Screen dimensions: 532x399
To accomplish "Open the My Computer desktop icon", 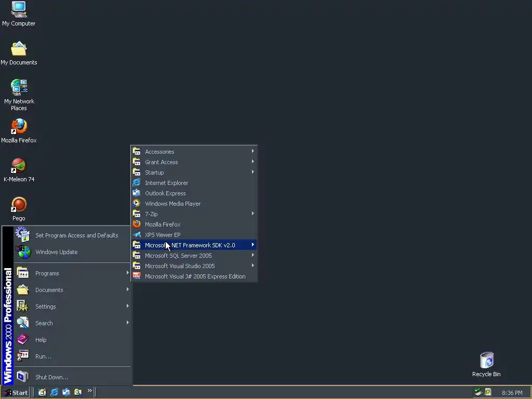I will [19, 14].
